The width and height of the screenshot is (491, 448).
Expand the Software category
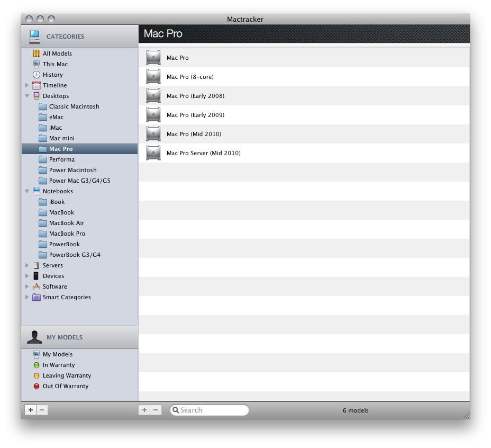click(27, 286)
